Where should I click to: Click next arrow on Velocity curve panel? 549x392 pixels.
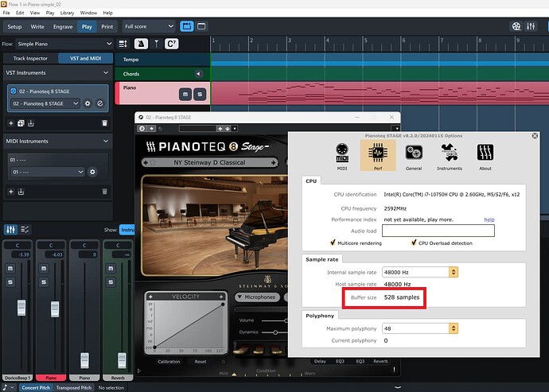click(221, 297)
